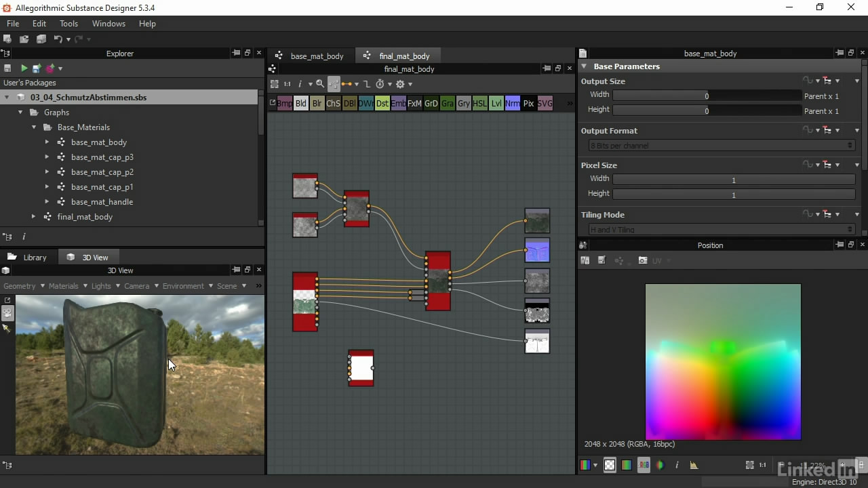Adjust the Output Size Height slider
868x488 pixels.
pyautogui.click(x=707, y=110)
